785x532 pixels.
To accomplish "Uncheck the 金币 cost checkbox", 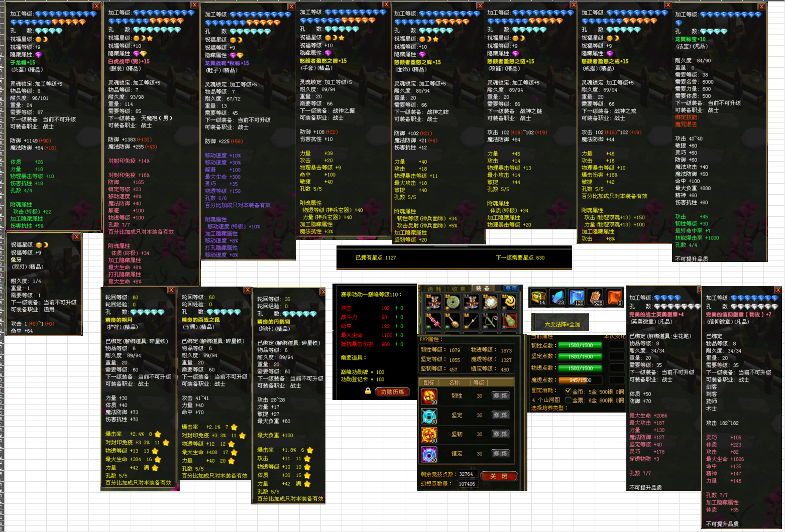I will [x=568, y=391].
